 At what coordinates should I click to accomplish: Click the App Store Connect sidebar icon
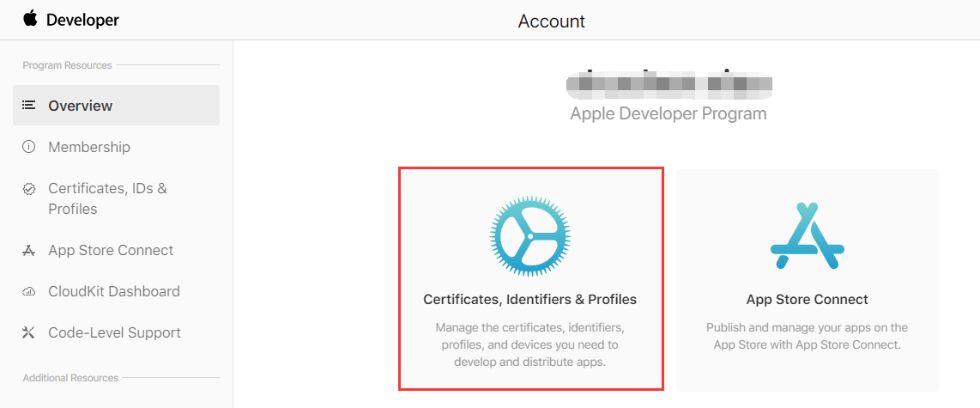29,251
